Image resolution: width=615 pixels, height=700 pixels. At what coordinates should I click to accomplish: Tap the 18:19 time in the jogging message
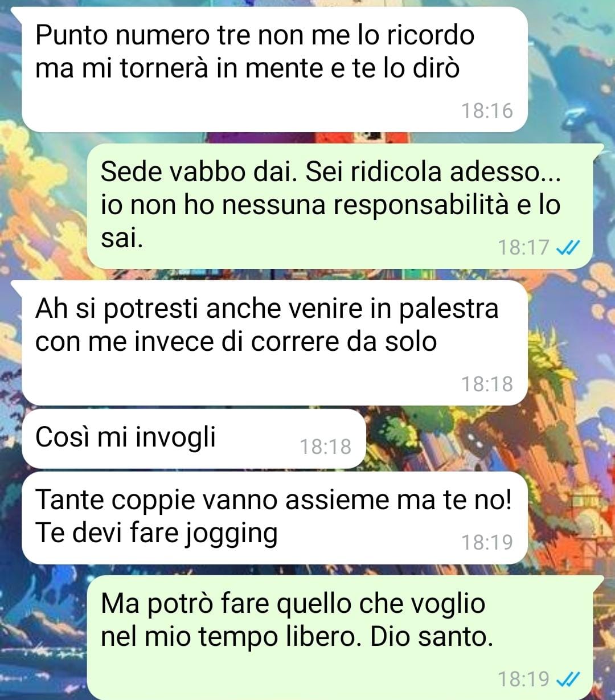tap(487, 542)
